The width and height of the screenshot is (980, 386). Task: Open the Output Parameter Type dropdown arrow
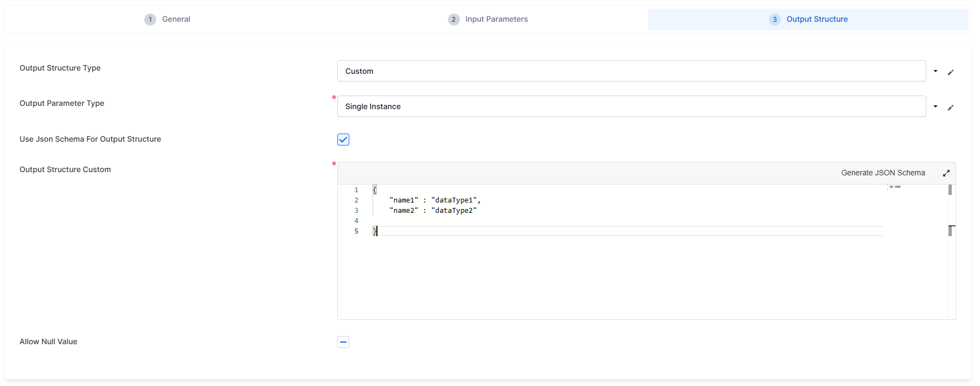[935, 106]
